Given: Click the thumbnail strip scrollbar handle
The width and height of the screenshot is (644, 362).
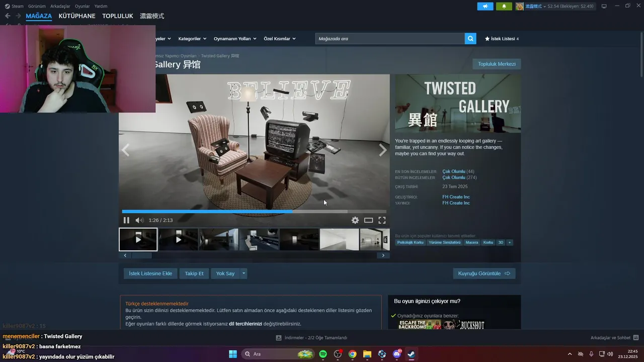Looking at the screenshot, I should point(141,255).
